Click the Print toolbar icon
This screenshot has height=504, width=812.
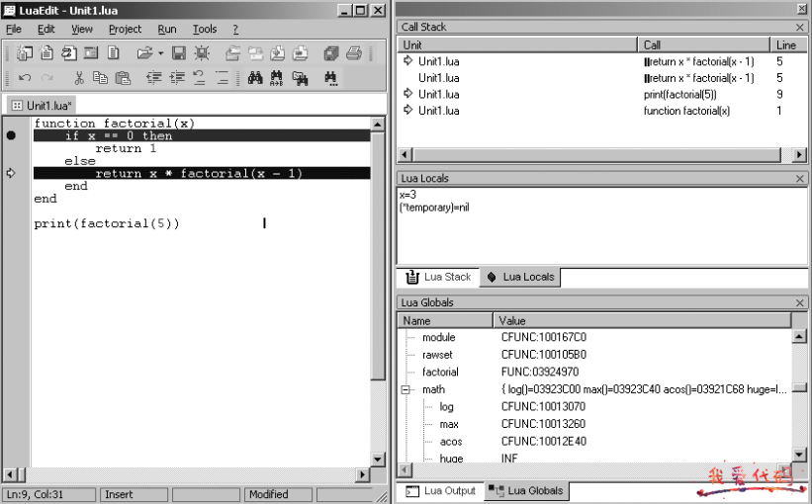[x=354, y=52]
